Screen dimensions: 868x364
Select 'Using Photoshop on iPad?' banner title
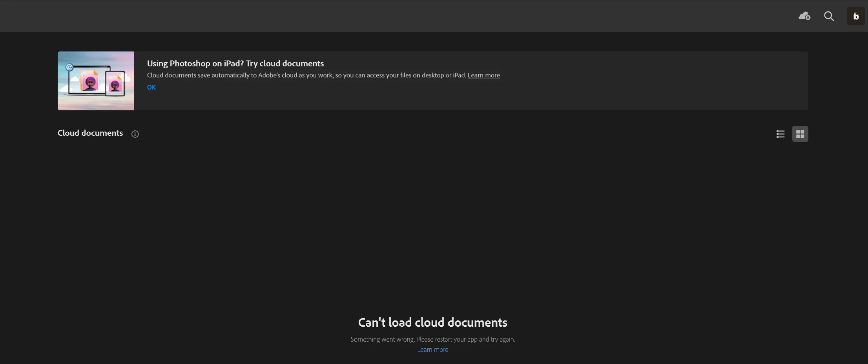[x=235, y=63]
